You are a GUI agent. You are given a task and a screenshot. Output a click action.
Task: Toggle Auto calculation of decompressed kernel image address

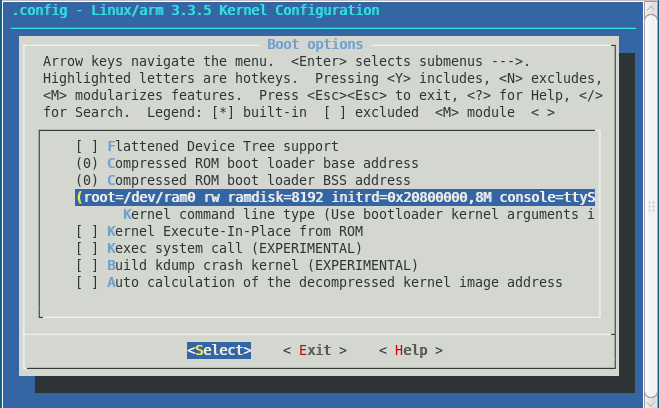pos(319,282)
